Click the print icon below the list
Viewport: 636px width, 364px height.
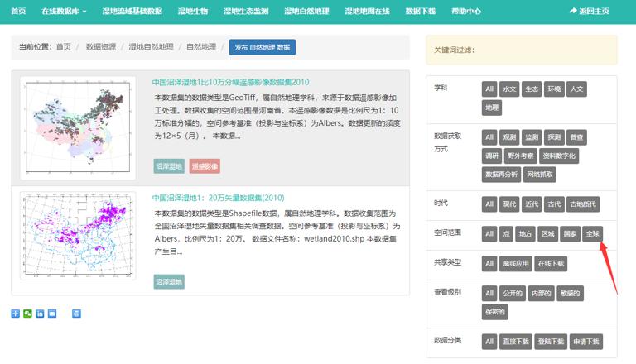(76, 314)
